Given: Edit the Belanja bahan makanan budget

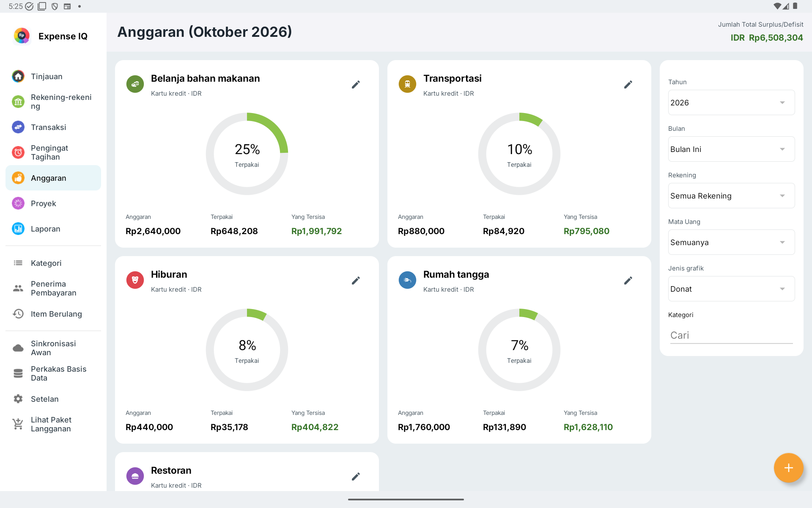Looking at the screenshot, I should 356,85.
